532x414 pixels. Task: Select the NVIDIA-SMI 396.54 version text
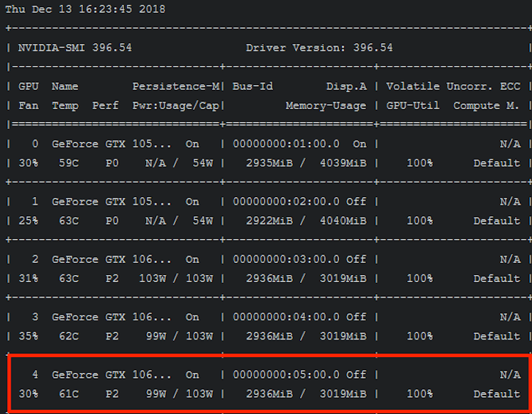74,47
